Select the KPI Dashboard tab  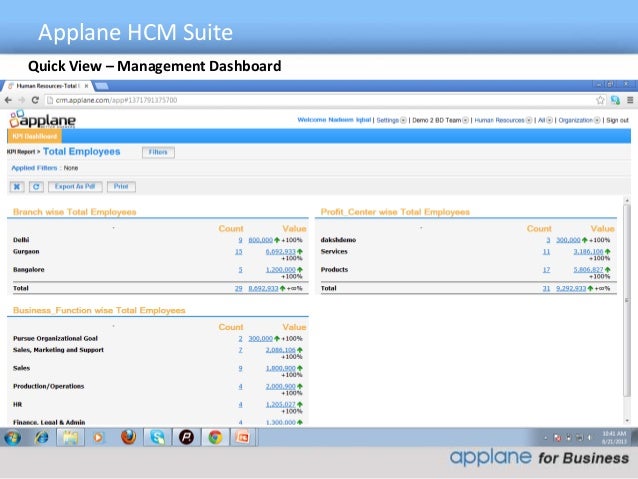coord(35,136)
